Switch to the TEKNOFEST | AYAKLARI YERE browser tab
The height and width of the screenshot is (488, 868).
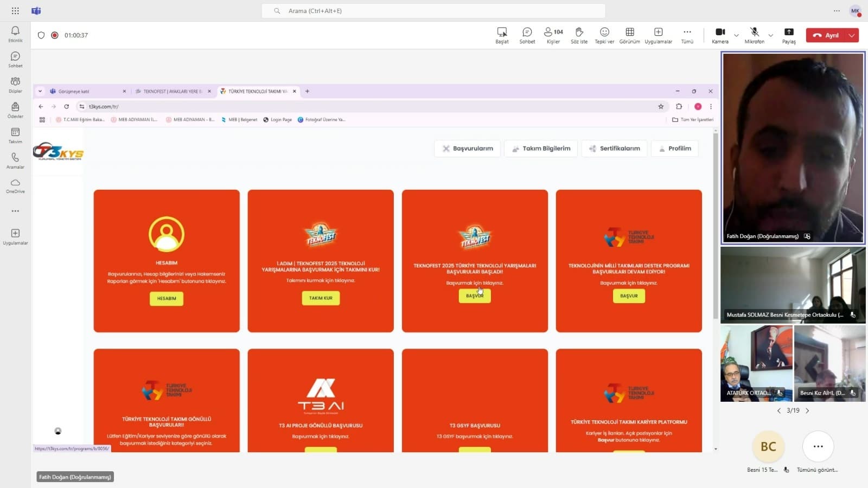point(173,92)
